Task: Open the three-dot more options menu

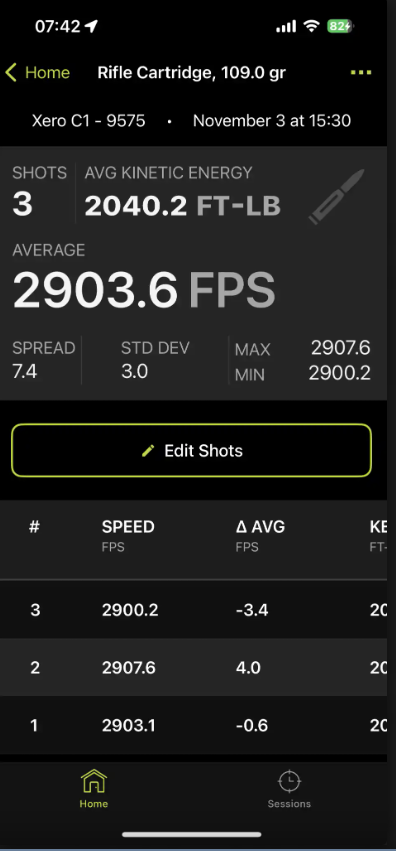Action: (x=361, y=73)
